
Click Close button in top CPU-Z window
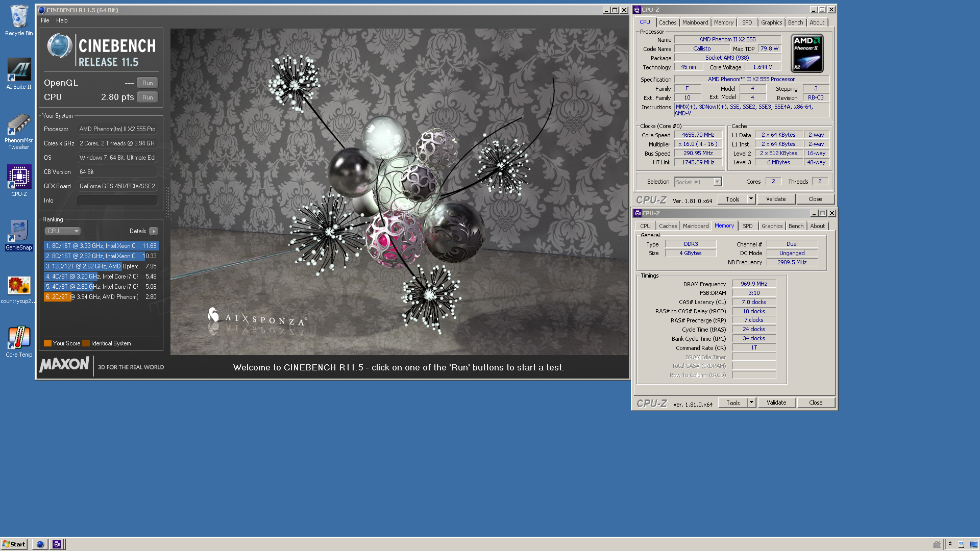coord(815,199)
